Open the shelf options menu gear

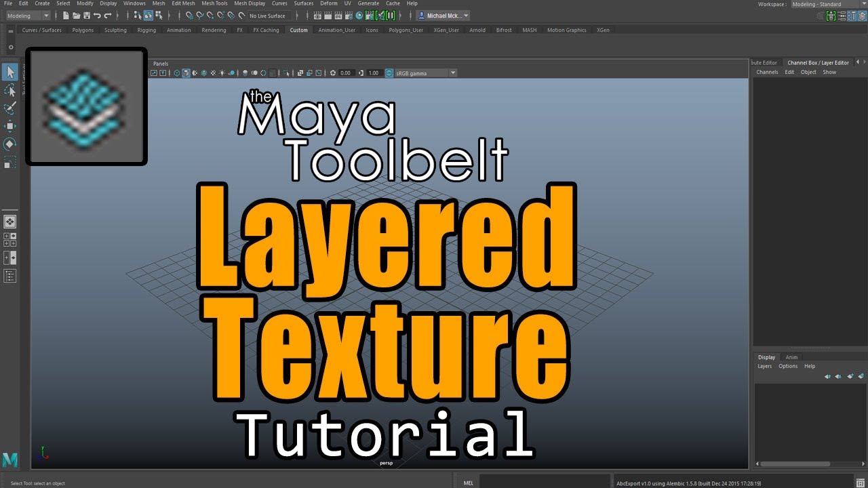[11, 47]
